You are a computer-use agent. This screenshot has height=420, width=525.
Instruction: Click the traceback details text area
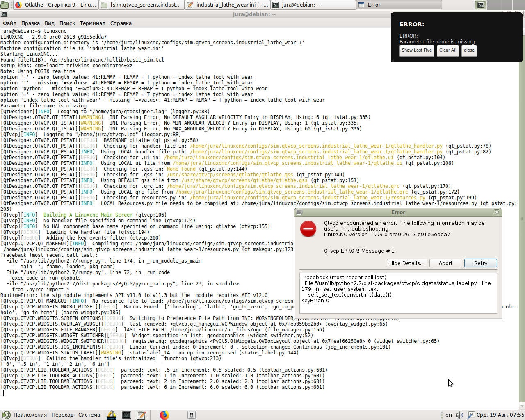point(398,293)
